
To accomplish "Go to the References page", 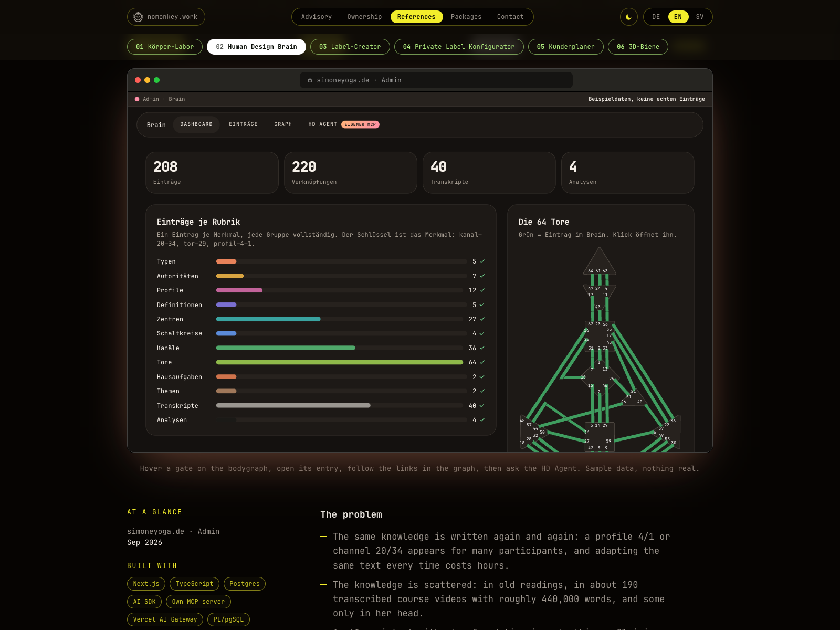I will click(416, 17).
